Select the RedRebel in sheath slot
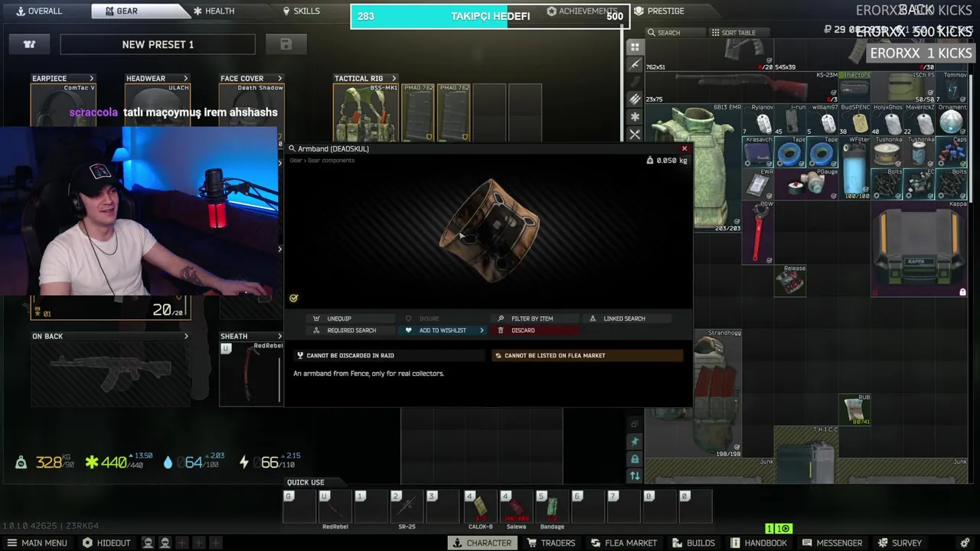The width and height of the screenshot is (980, 551). coord(251,373)
